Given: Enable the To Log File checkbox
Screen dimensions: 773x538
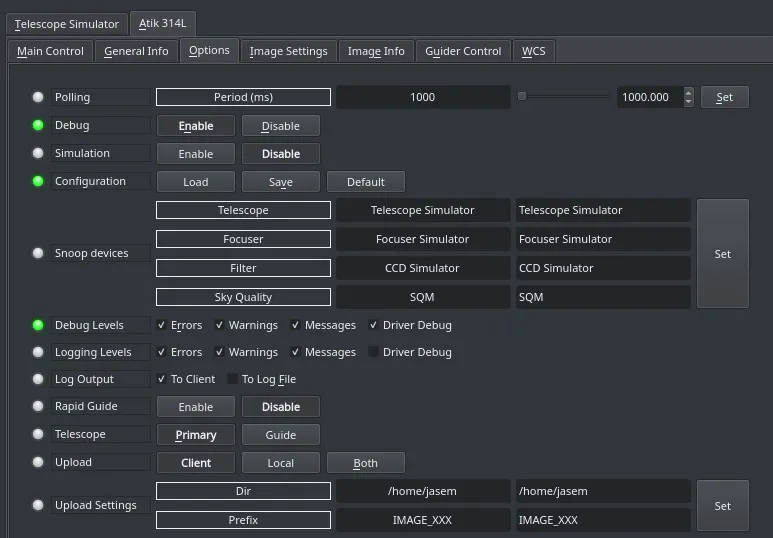Looking at the screenshot, I should click(232, 379).
